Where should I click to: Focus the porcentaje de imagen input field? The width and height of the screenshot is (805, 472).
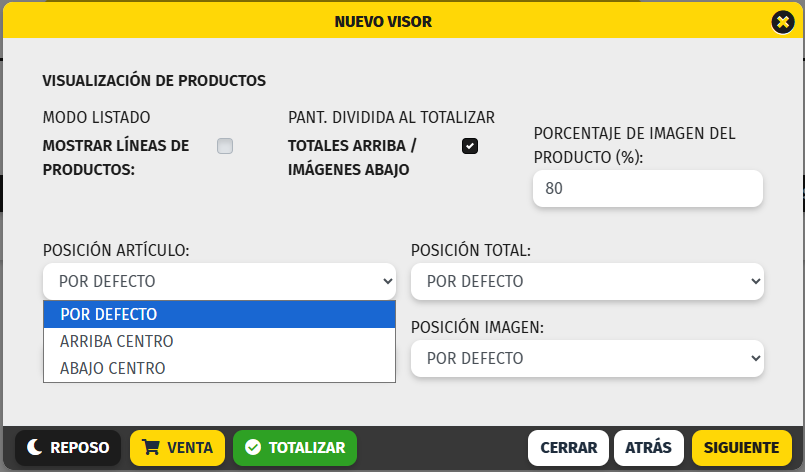coord(647,188)
